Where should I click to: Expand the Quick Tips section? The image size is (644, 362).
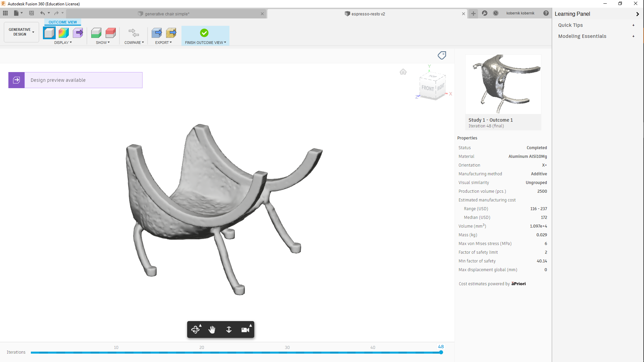click(x=634, y=25)
